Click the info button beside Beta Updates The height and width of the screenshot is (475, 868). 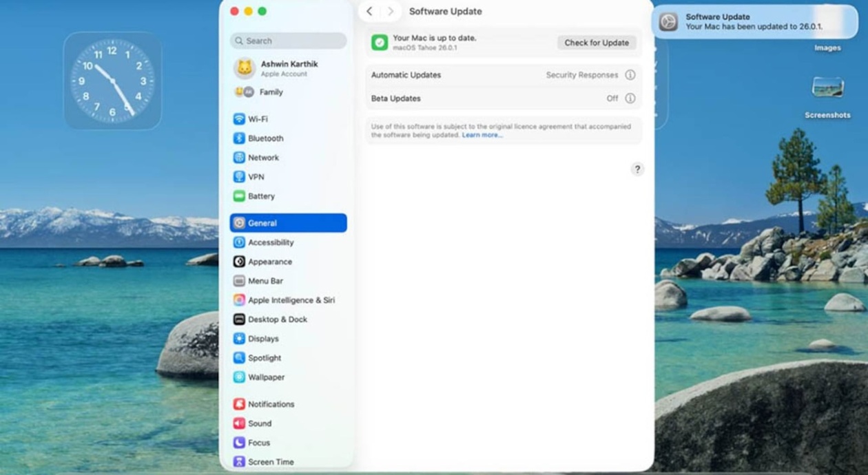point(630,98)
